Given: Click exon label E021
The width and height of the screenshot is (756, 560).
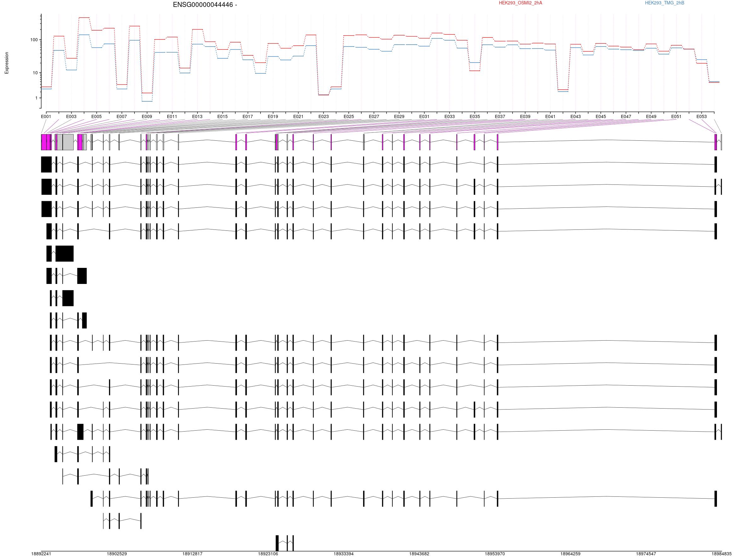Looking at the screenshot, I should 298,116.
